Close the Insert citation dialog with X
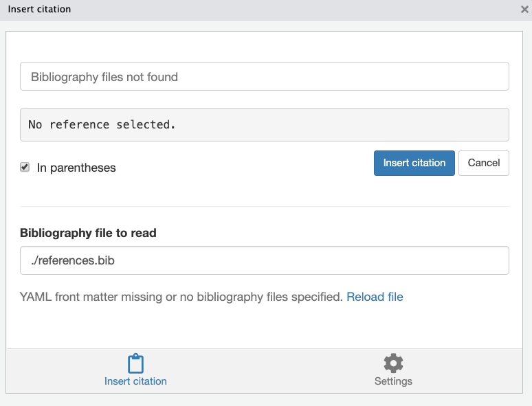 525,10
